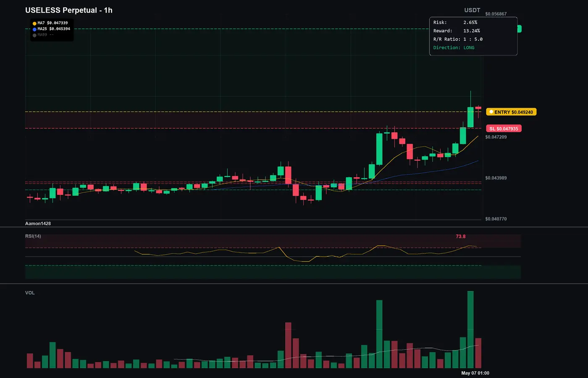
Task: Select the Reward 13.24% value
Action: (472, 31)
